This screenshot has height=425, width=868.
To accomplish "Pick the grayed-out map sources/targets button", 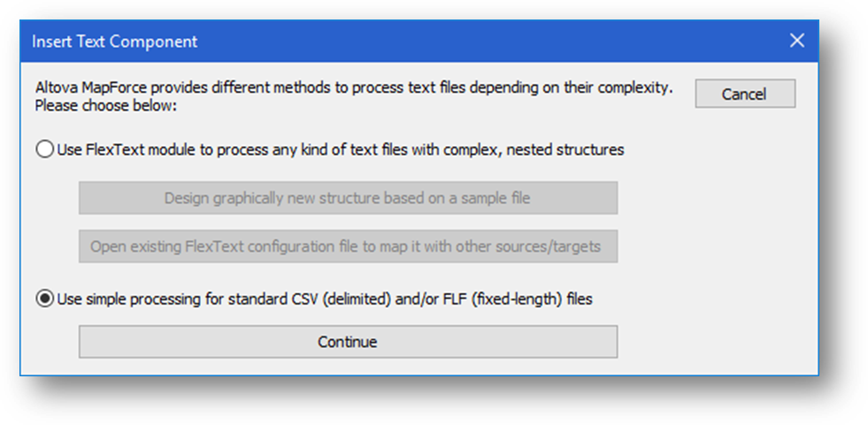I will point(348,246).
